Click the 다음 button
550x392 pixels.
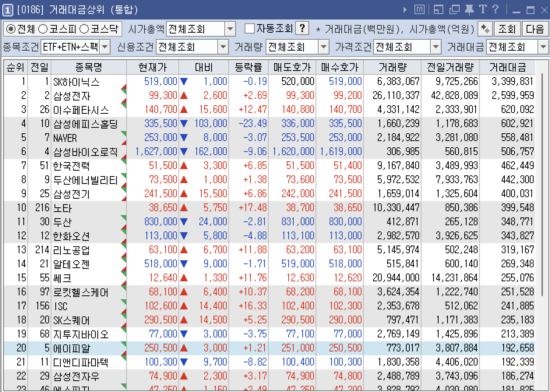coord(535,29)
